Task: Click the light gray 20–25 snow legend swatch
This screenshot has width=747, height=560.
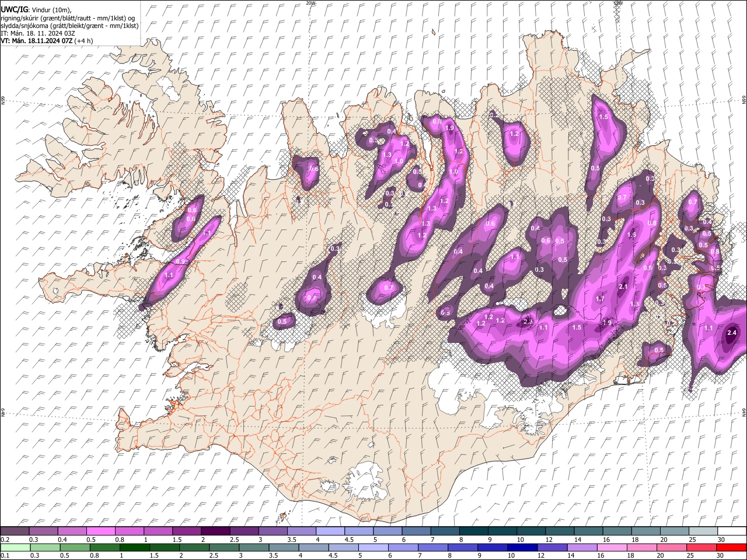Action: (674, 531)
